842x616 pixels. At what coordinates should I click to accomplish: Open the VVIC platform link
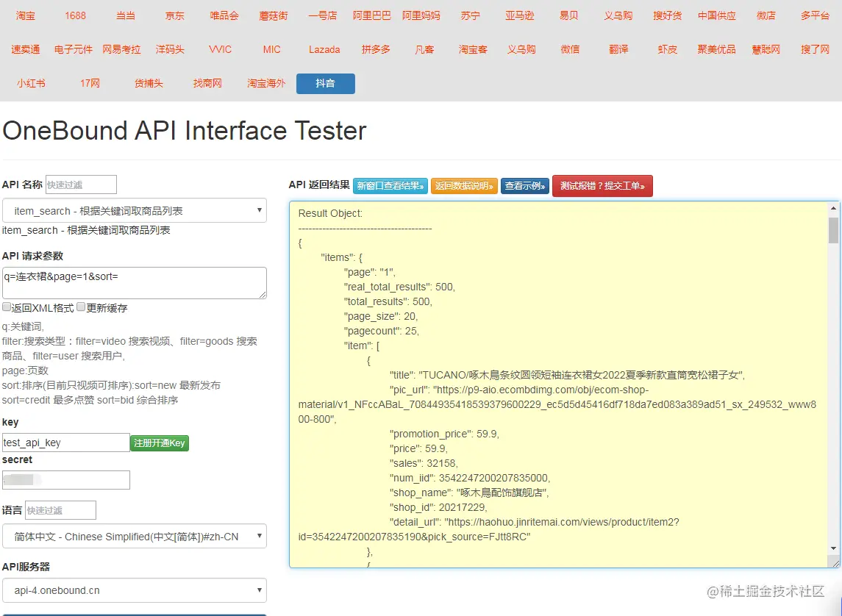[220, 49]
